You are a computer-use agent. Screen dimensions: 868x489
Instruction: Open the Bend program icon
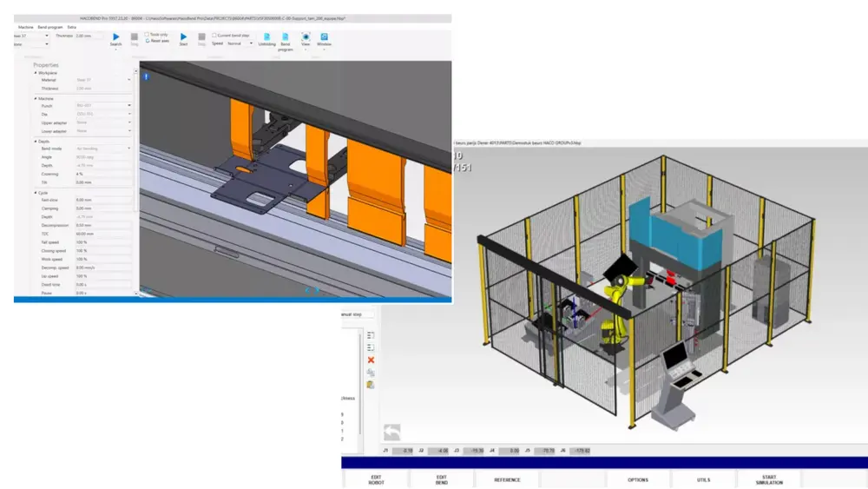pyautogui.click(x=285, y=36)
